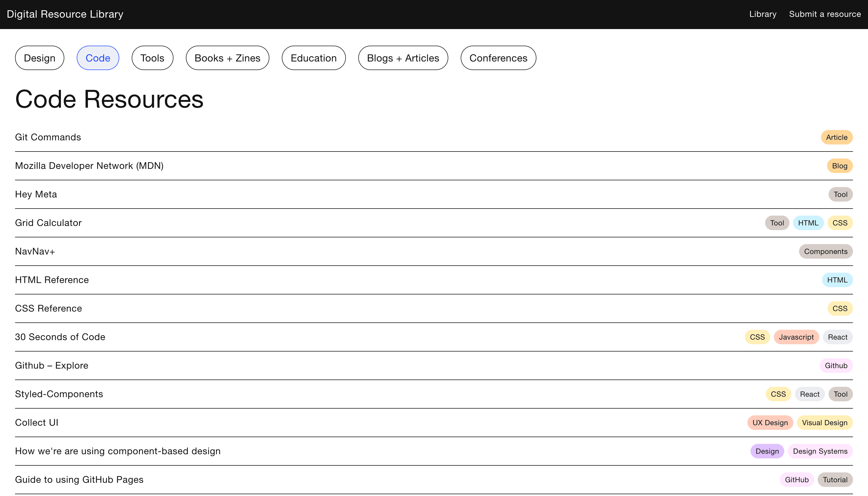Viewport: 868px width, 496px height.
Task: Go to Digital Resource Library home title
Action: click(x=65, y=14)
